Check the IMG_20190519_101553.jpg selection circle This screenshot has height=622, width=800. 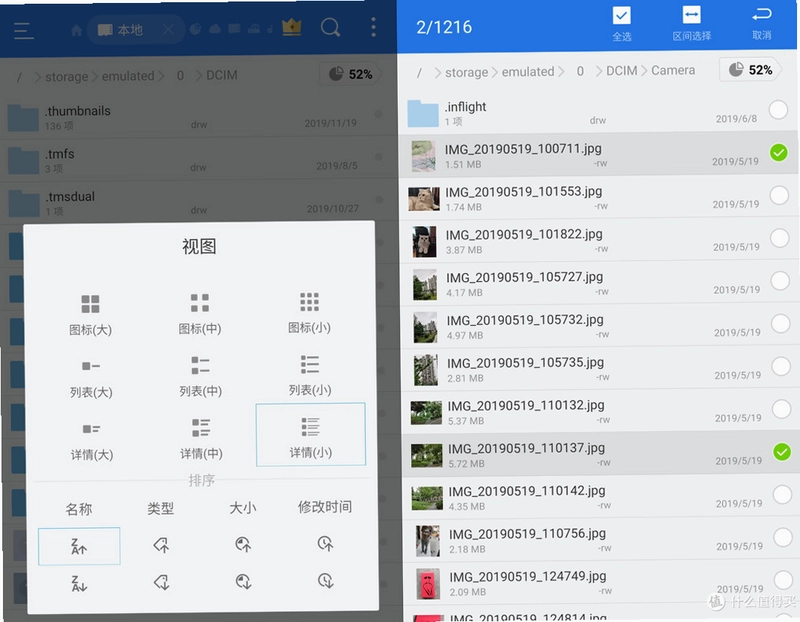click(780, 195)
